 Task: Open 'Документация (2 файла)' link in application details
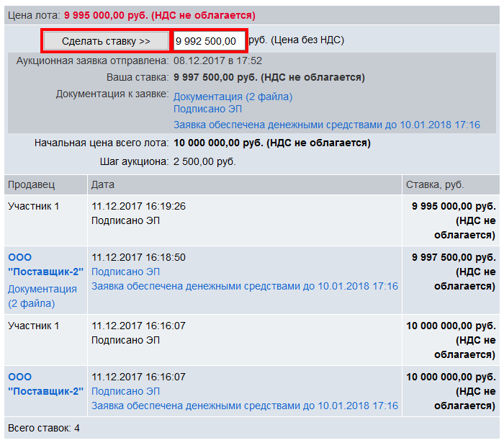pyautogui.click(x=233, y=97)
